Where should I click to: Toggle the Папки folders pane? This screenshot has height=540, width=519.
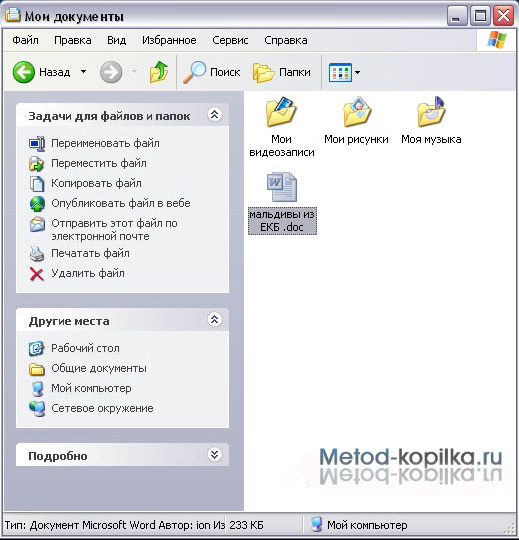pyautogui.click(x=282, y=72)
